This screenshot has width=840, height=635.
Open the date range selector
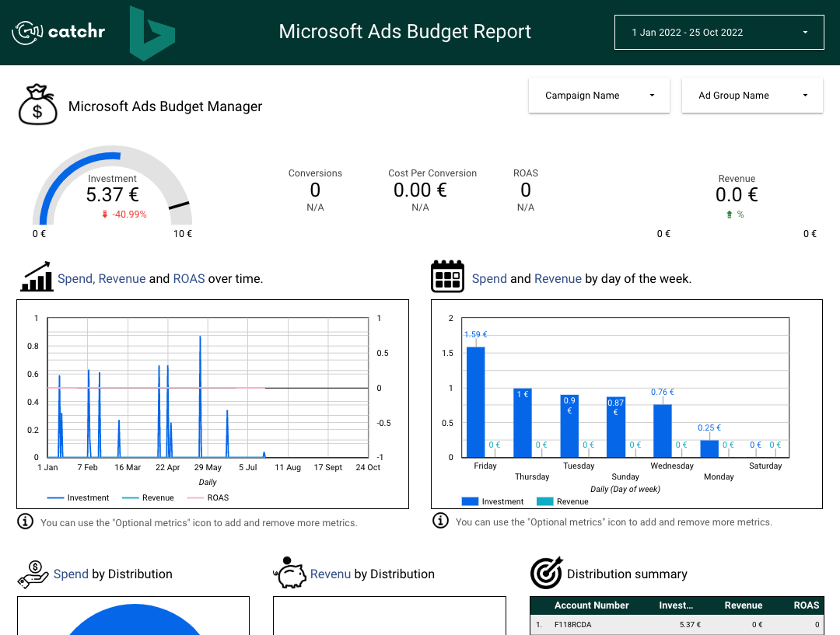point(719,32)
